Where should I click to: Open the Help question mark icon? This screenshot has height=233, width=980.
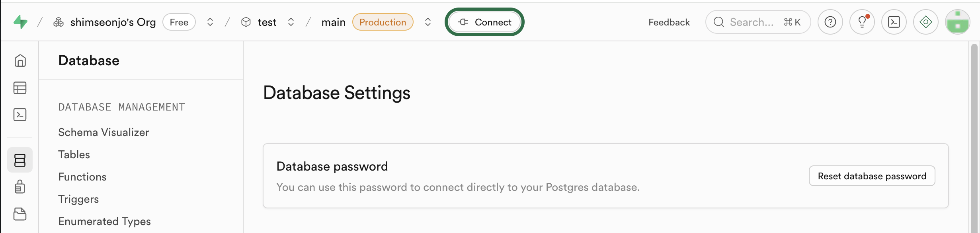(x=830, y=22)
